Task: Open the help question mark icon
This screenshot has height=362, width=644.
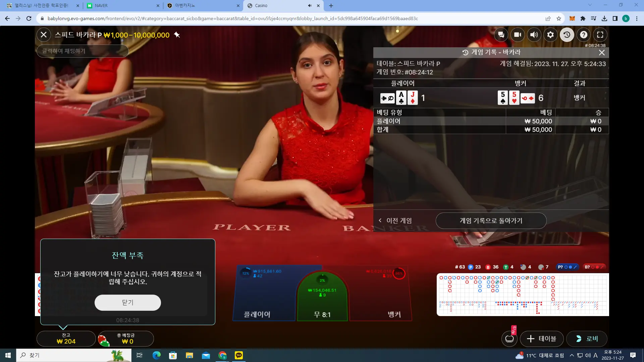Action: (584, 35)
